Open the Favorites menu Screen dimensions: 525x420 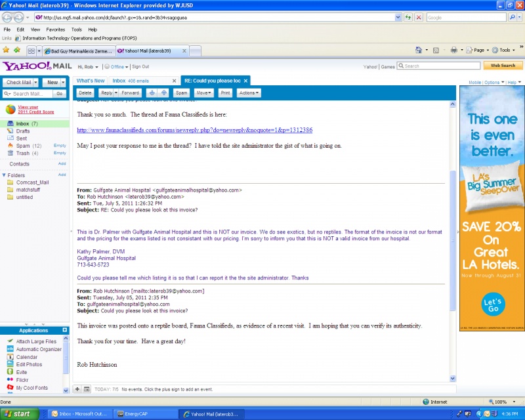click(56, 30)
